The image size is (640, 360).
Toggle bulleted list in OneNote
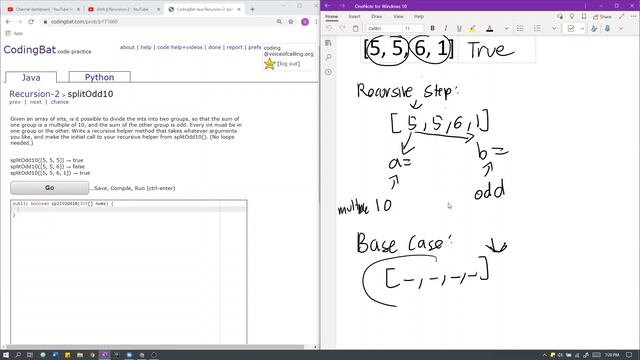tap(520, 28)
